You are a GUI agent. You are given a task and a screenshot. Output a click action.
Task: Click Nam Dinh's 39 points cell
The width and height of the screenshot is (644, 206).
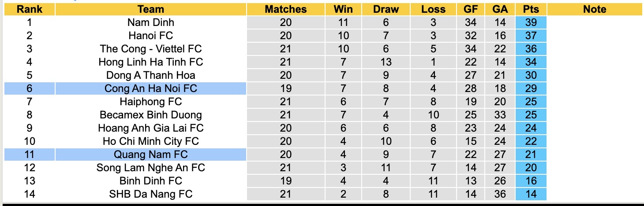coord(531,22)
